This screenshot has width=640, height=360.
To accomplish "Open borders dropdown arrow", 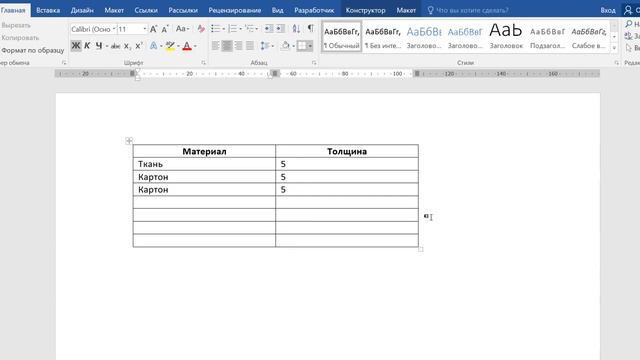I will pos(310,46).
